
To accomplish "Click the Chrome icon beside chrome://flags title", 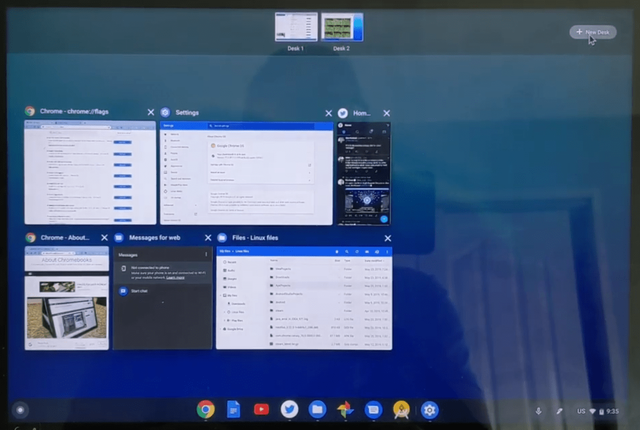I will [x=30, y=111].
